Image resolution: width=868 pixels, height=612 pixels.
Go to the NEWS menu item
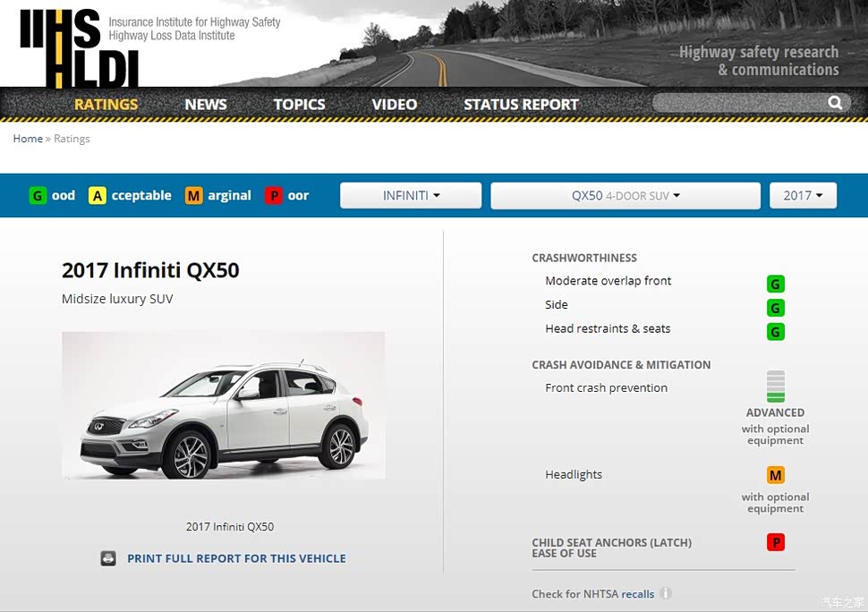point(205,105)
